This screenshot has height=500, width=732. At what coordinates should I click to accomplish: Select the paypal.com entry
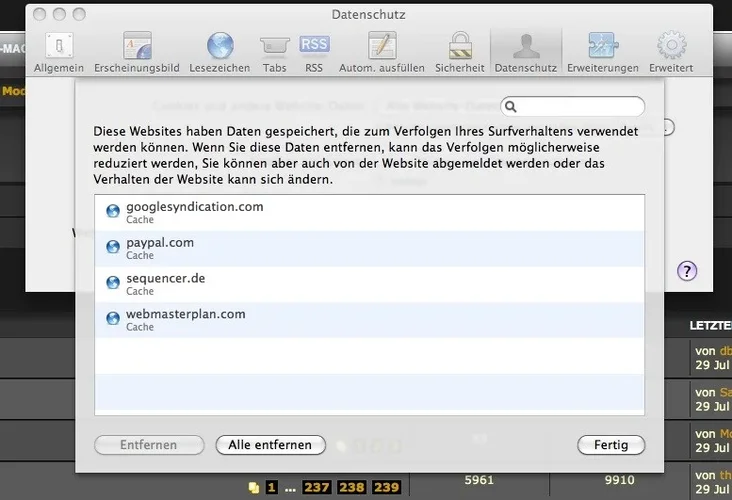(369, 249)
